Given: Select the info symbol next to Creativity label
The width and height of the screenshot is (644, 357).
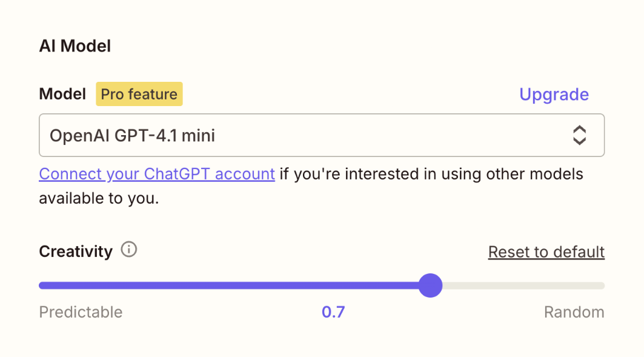Looking at the screenshot, I should click(128, 249).
